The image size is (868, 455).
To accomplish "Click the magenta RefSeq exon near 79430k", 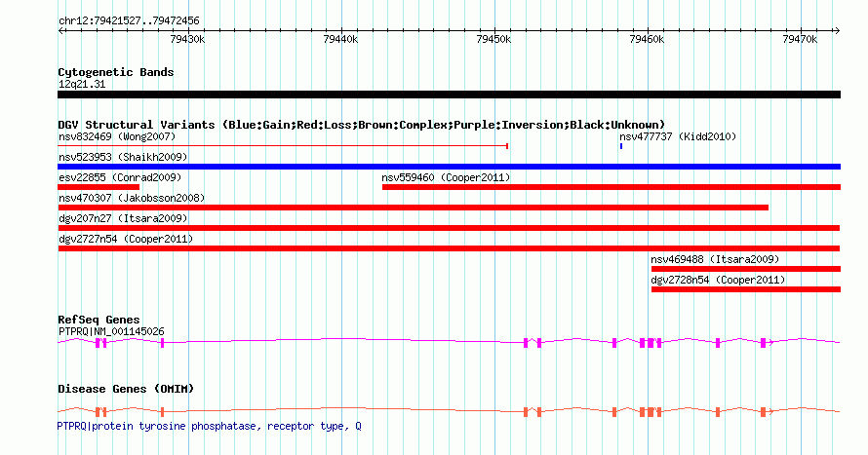I will [x=162, y=343].
